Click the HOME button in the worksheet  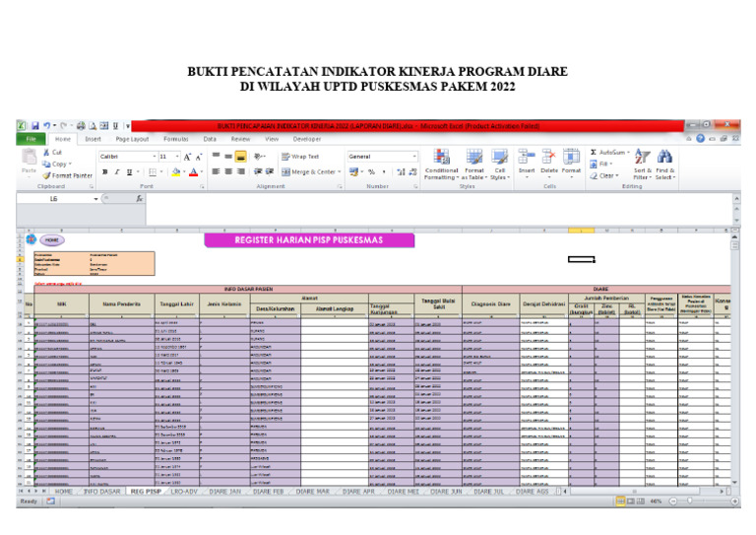point(51,239)
